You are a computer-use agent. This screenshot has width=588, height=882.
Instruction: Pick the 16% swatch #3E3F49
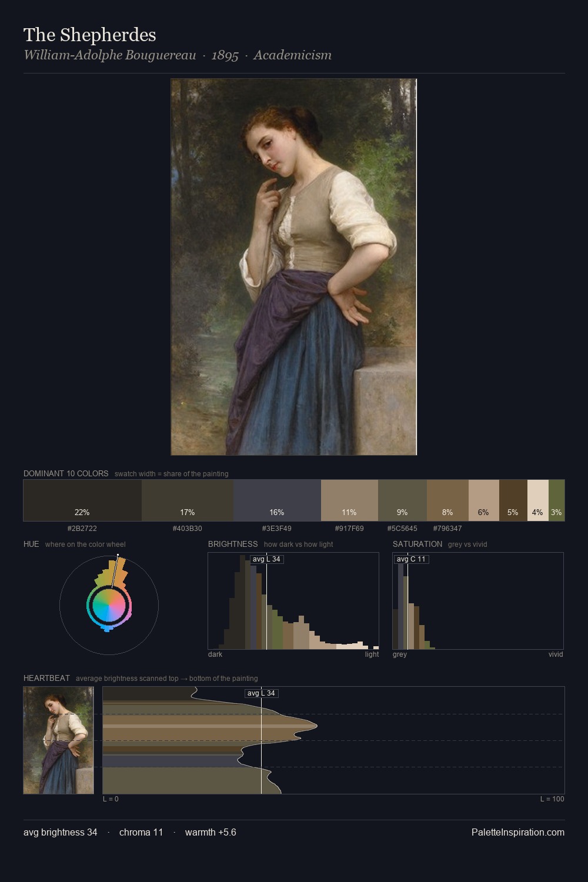coord(277,500)
